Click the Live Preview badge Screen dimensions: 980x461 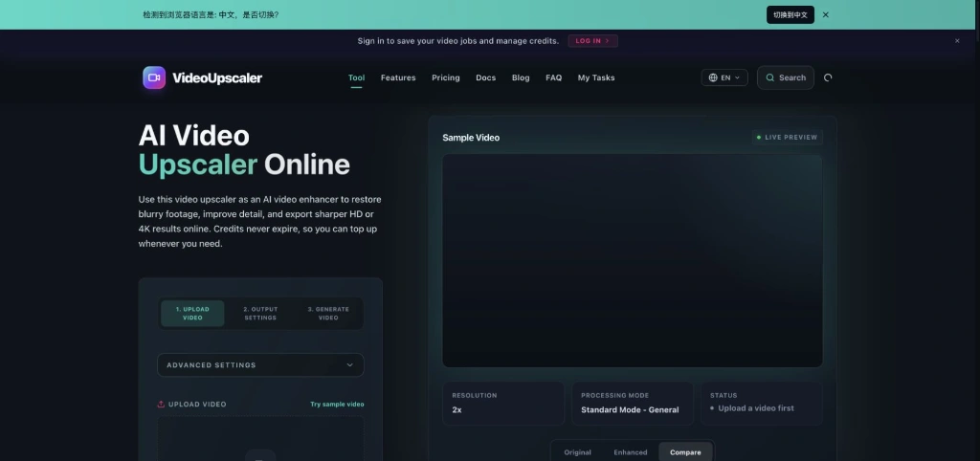click(x=788, y=138)
